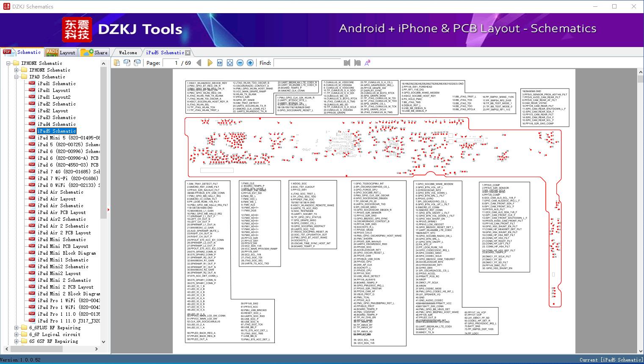The width and height of the screenshot is (644, 364).
Task: Open iPad3 Schematic file
Action: coord(56,117)
